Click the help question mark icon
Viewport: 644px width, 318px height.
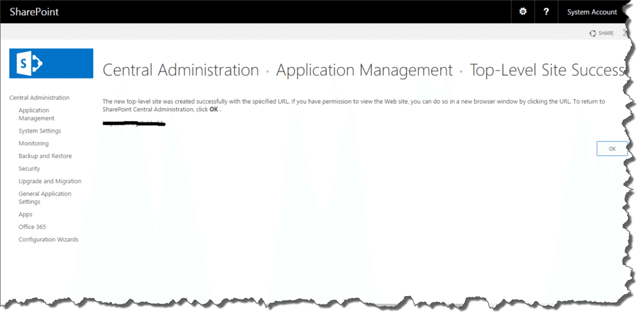[546, 12]
